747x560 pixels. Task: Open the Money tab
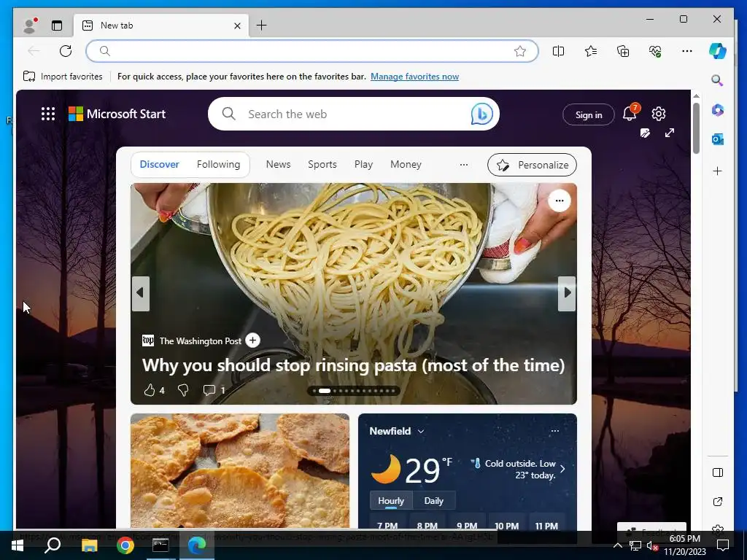[x=406, y=164]
